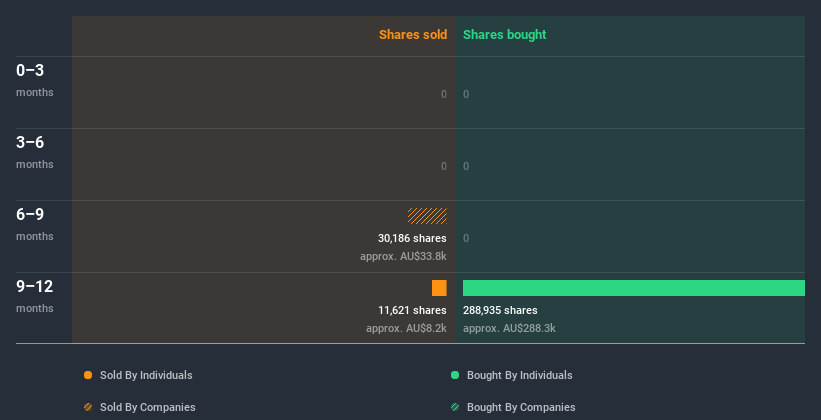Click the sold 0 value in 0–3 months

pos(444,94)
